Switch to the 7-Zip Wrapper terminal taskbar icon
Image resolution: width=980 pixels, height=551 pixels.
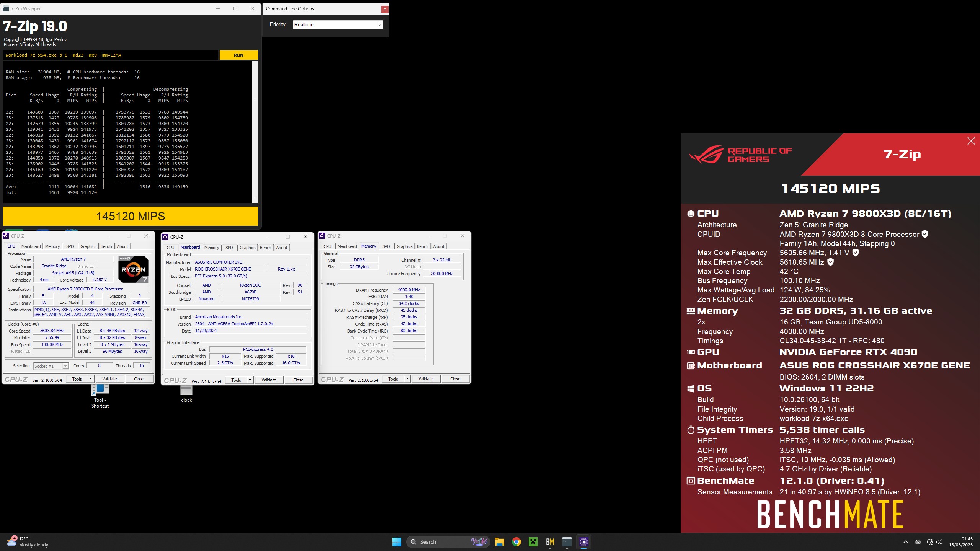(x=567, y=542)
